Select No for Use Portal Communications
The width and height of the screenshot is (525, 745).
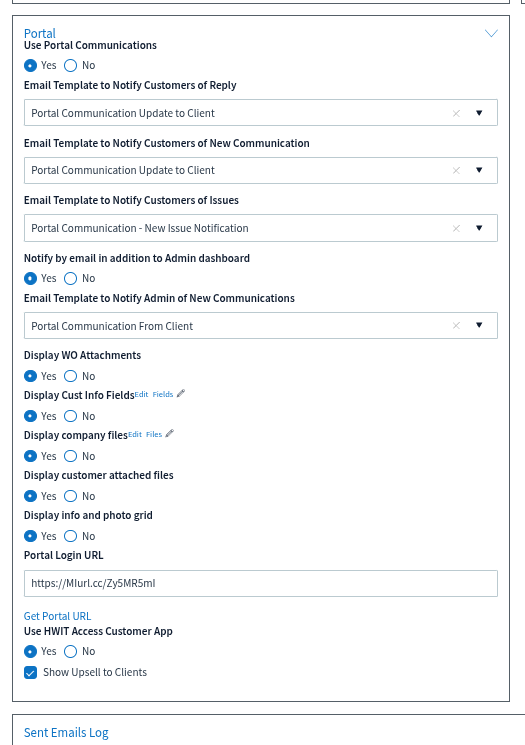(70, 66)
